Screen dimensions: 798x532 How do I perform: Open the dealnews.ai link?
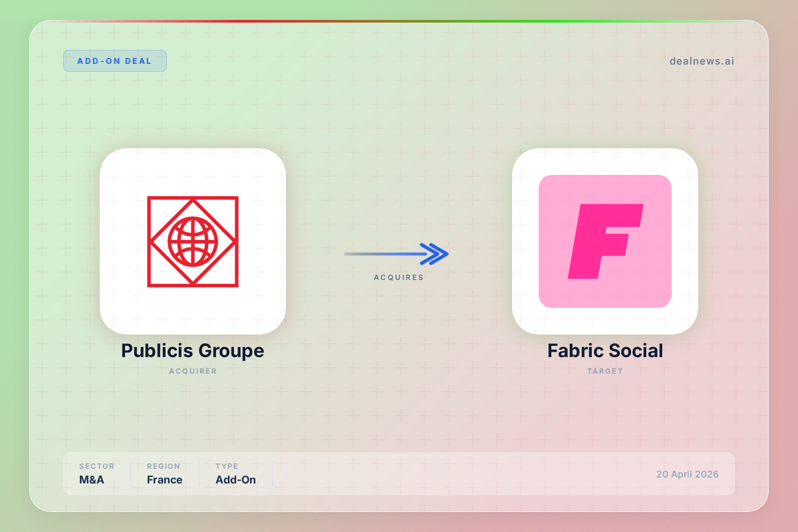pyautogui.click(x=702, y=61)
